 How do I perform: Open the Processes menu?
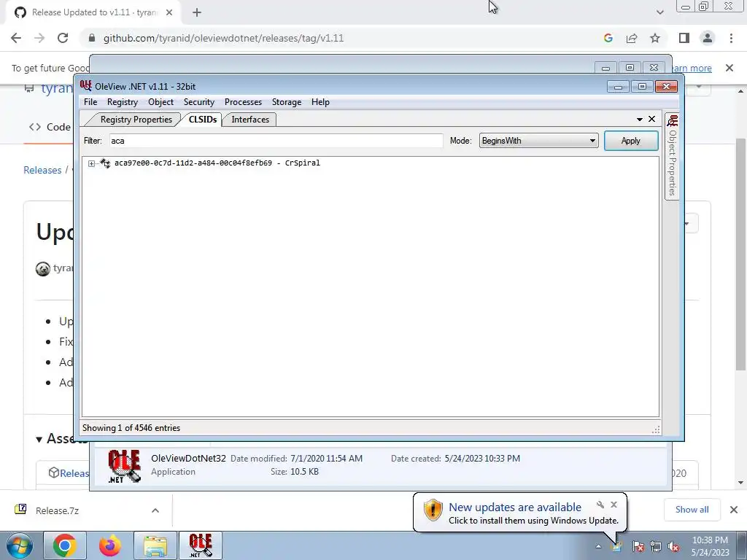coord(243,102)
